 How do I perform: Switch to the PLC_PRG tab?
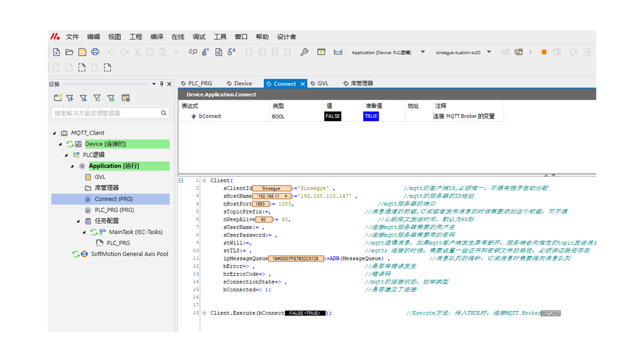(x=197, y=83)
